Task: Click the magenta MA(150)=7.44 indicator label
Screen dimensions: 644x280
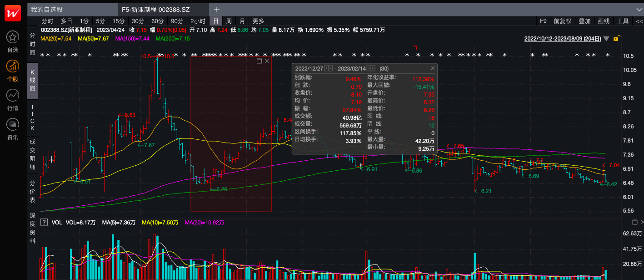Action: (132, 39)
